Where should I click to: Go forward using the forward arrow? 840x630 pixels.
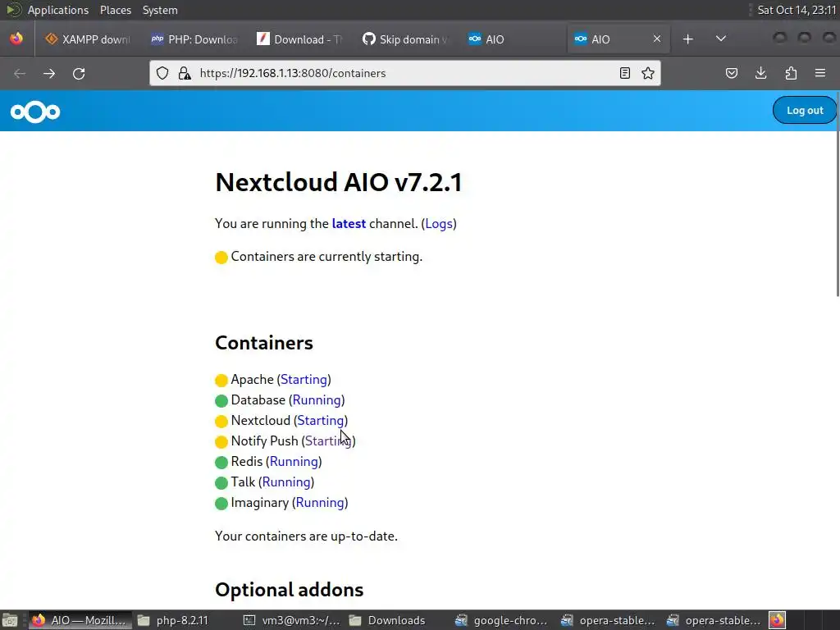49,73
